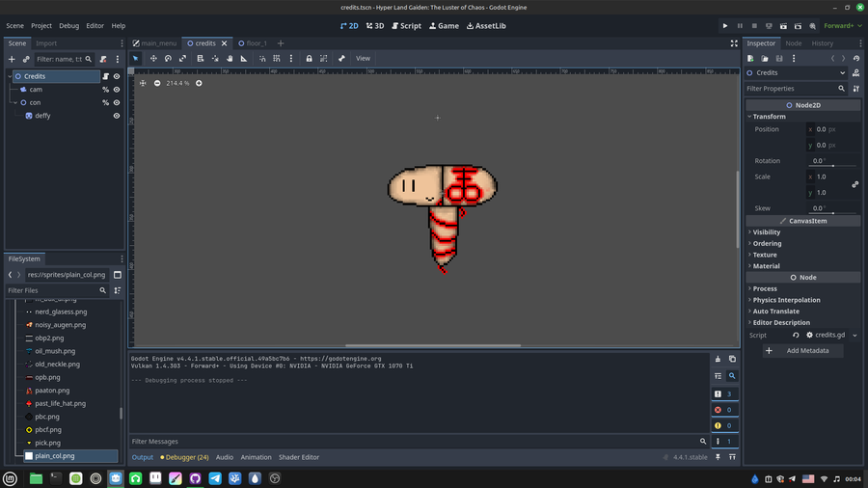Run the current scene
Viewport: 868px width, 488px height.
[783, 25]
